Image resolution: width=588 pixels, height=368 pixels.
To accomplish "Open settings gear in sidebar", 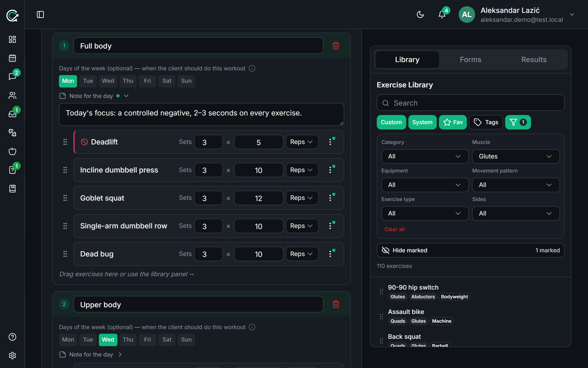I will (12, 356).
